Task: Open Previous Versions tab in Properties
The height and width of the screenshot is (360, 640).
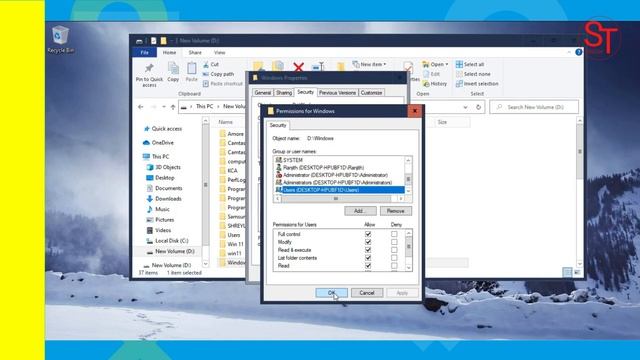Action: (338, 93)
